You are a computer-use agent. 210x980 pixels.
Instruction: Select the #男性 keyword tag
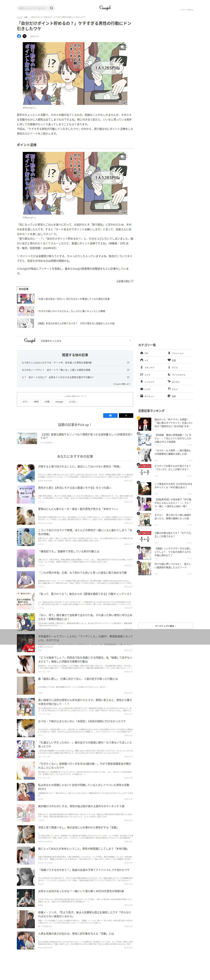pos(36,401)
